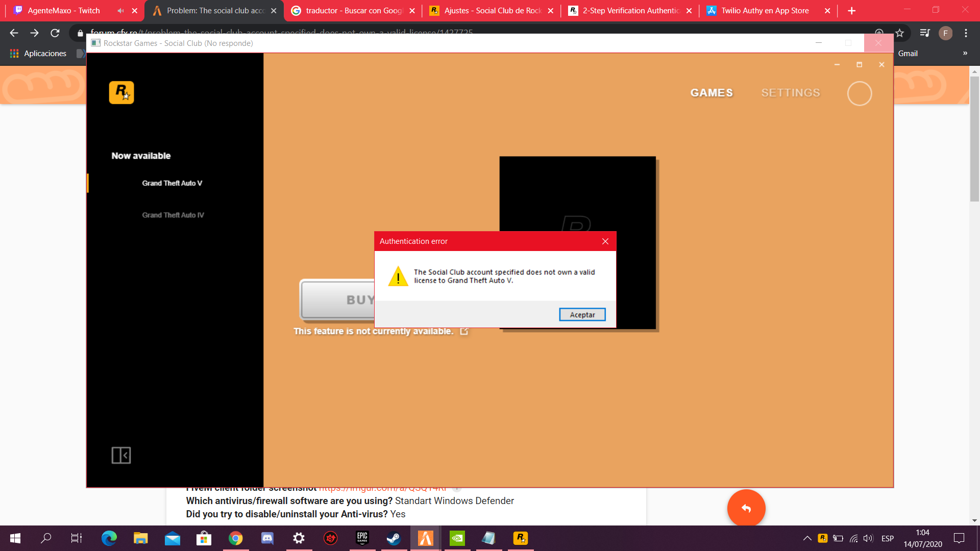Close the Authentication error dialog
Image resolution: width=980 pixels, height=551 pixels.
tap(605, 241)
